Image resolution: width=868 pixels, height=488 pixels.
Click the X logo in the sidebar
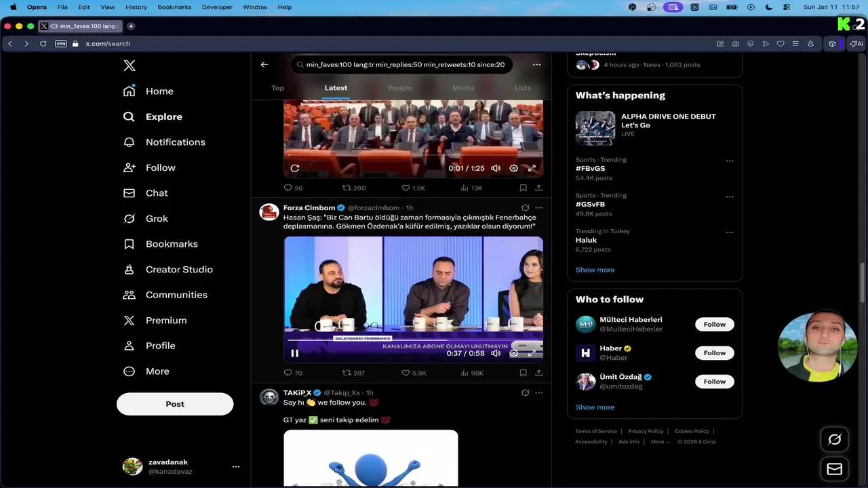pos(130,66)
